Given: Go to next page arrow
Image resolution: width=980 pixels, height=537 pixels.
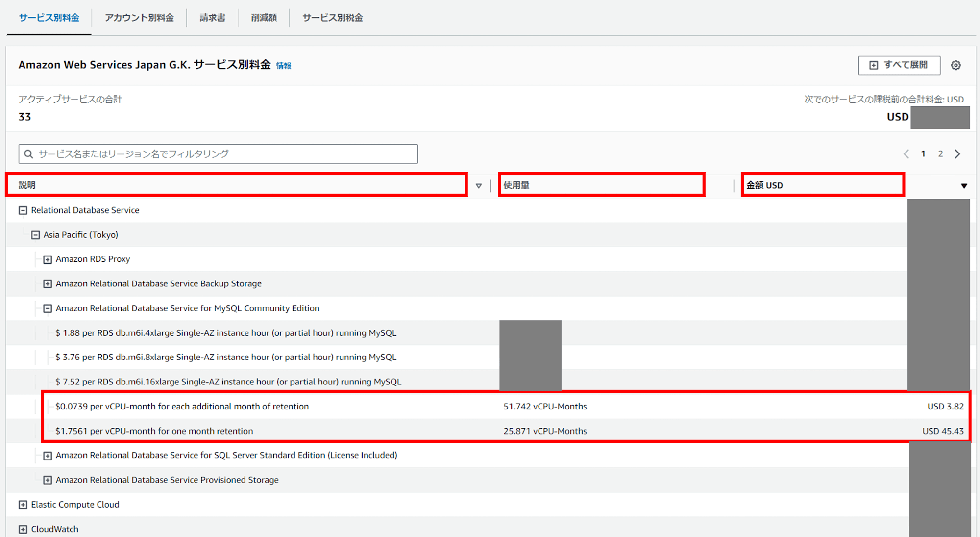Looking at the screenshot, I should point(957,154).
